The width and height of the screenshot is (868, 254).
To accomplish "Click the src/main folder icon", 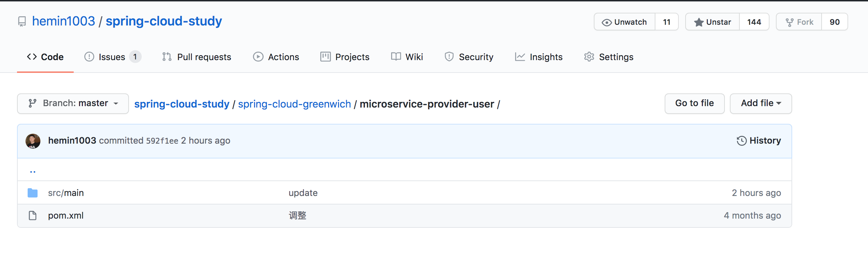I will pyautogui.click(x=33, y=193).
